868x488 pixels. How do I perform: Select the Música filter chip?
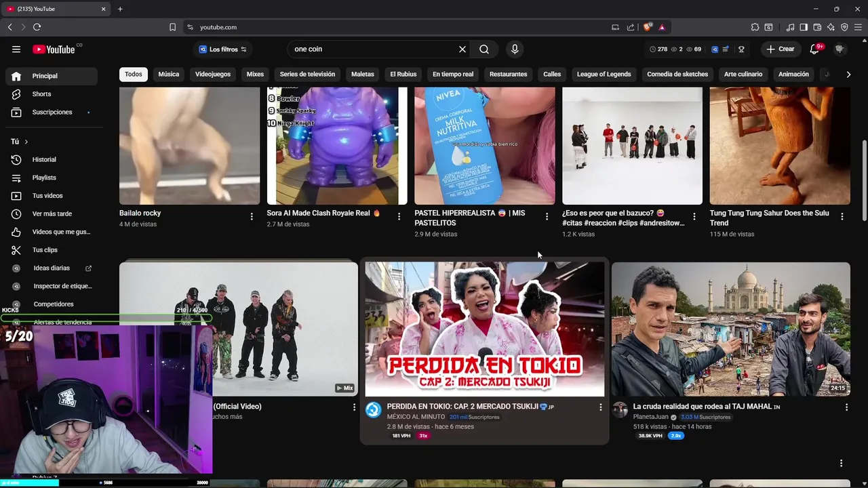(x=169, y=75)
